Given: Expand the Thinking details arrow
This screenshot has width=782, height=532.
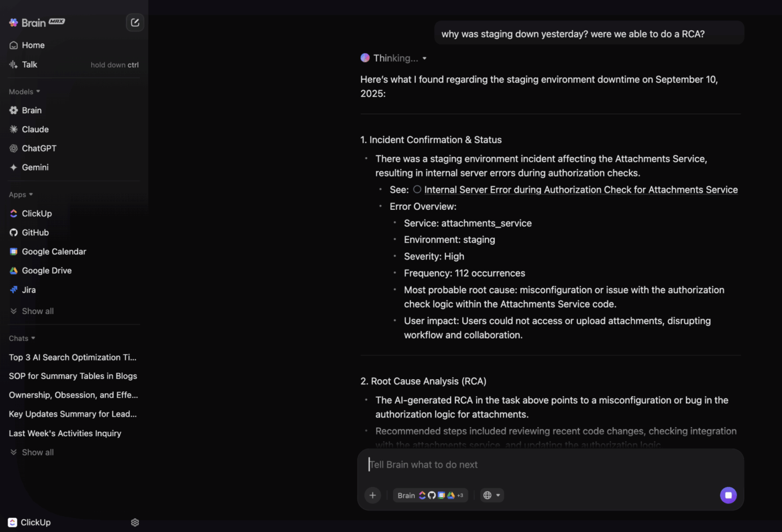Looking at the screenshot, I should tap(425, 59).
